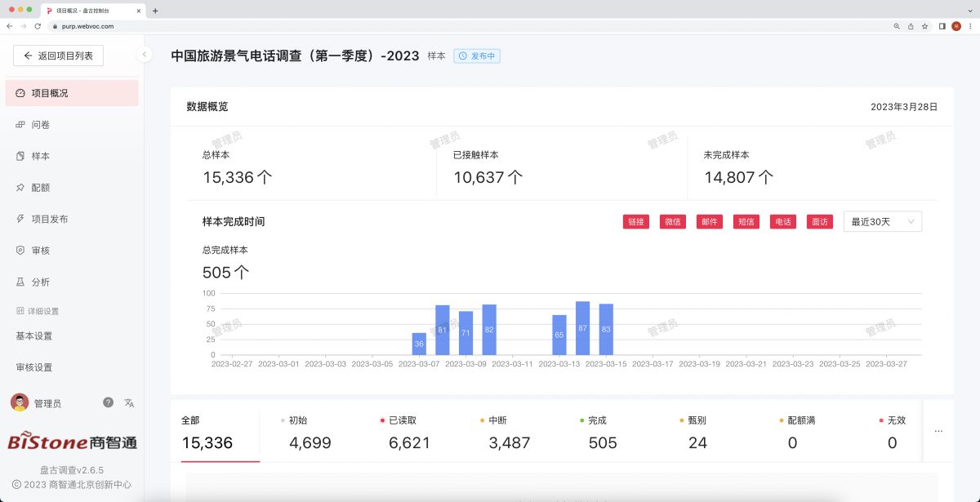Toggle the 微信 channel filter tag

[673, 222]
